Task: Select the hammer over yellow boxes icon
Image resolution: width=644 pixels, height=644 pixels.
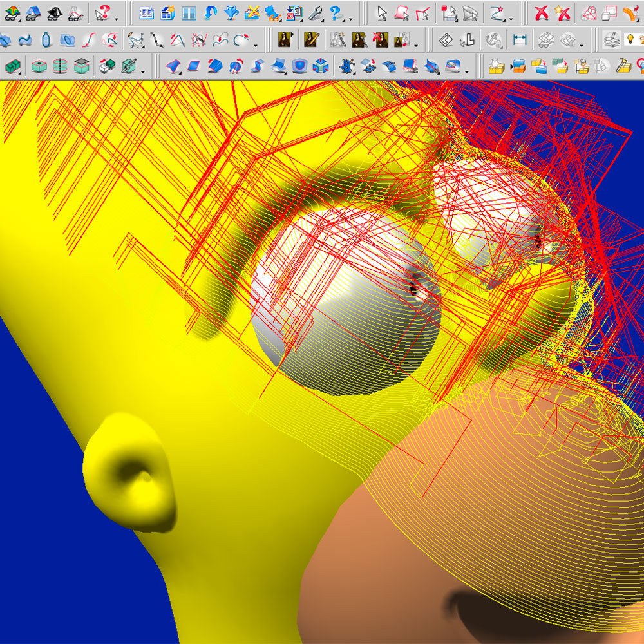Action: point(623,66)
